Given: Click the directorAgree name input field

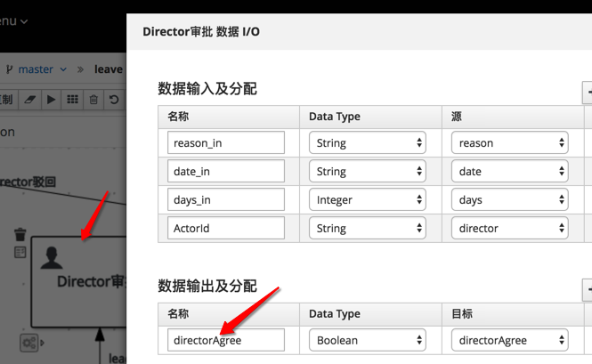Looking at the screenshot, I should [x=226, y=340].
